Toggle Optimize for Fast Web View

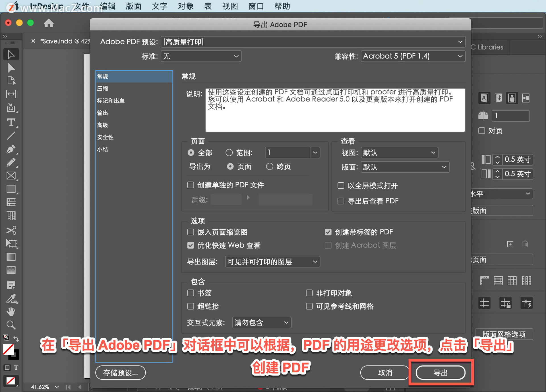click(x=191, y=245)
